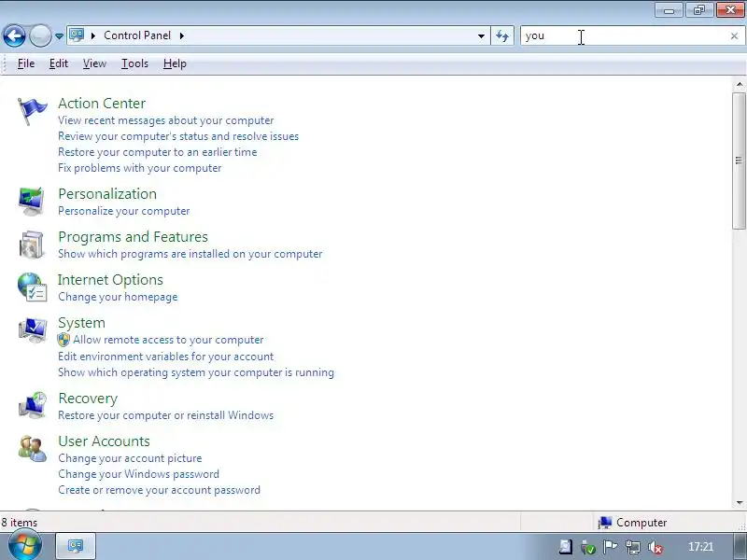Click the first system tray icon left of hardware
This screenshot has height=560, width=747.
(566, 547)
